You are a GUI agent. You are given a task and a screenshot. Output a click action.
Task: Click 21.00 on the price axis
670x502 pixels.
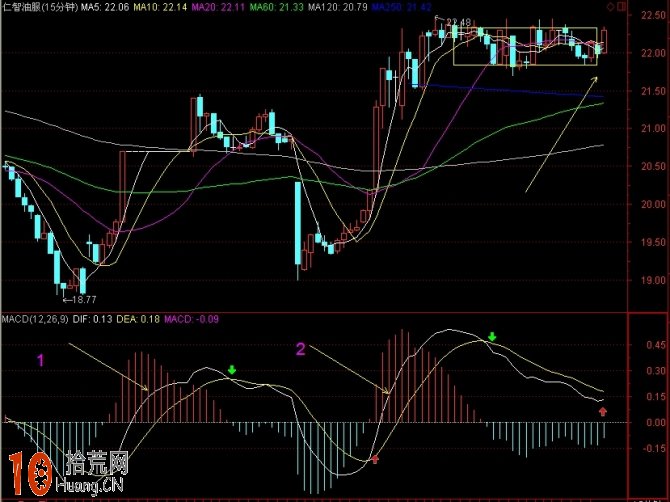tap(653, 128)
